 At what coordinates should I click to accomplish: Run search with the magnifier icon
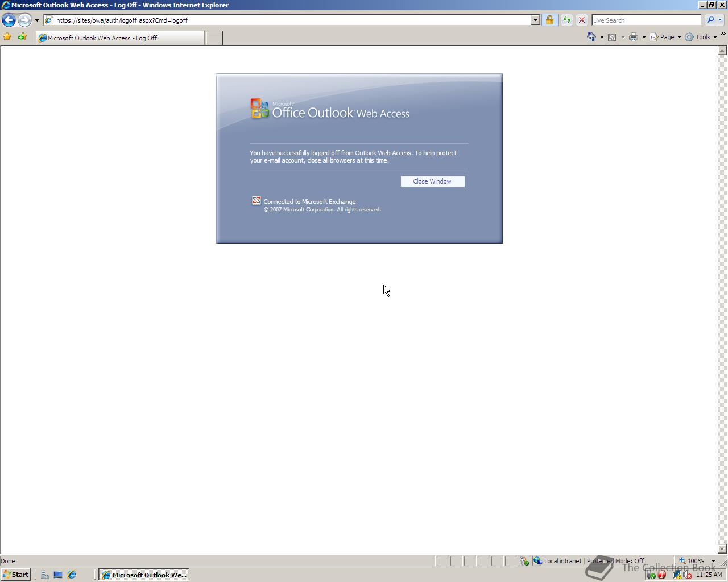[x=710, y=20]
